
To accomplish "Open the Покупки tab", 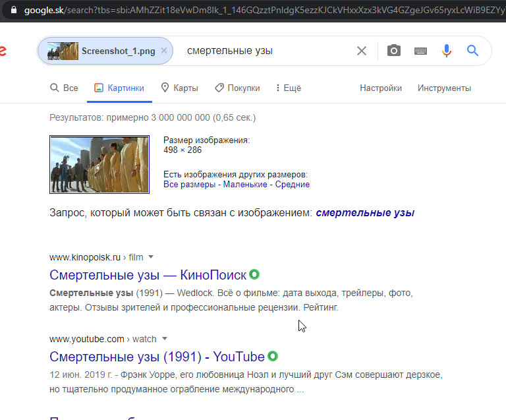I will [x=237, y=88].
